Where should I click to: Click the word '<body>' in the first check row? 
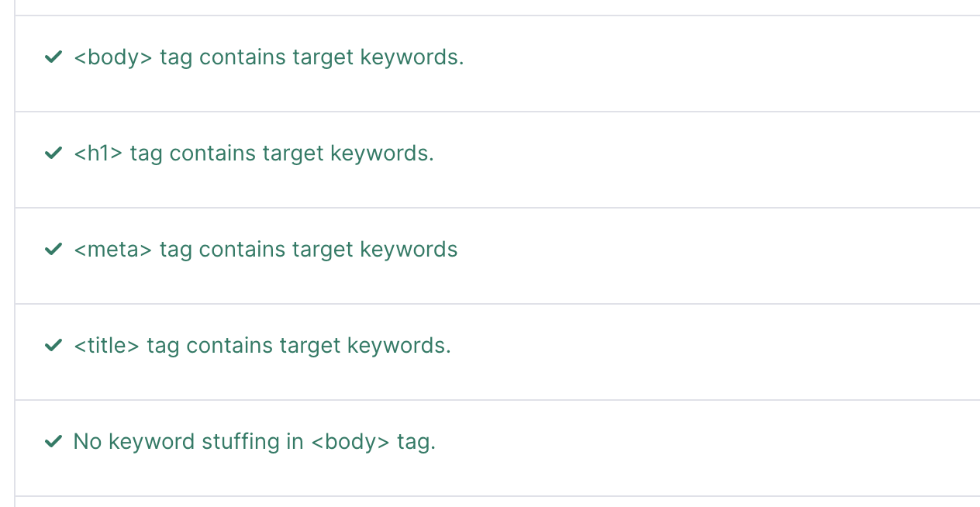tap(113, 57)
